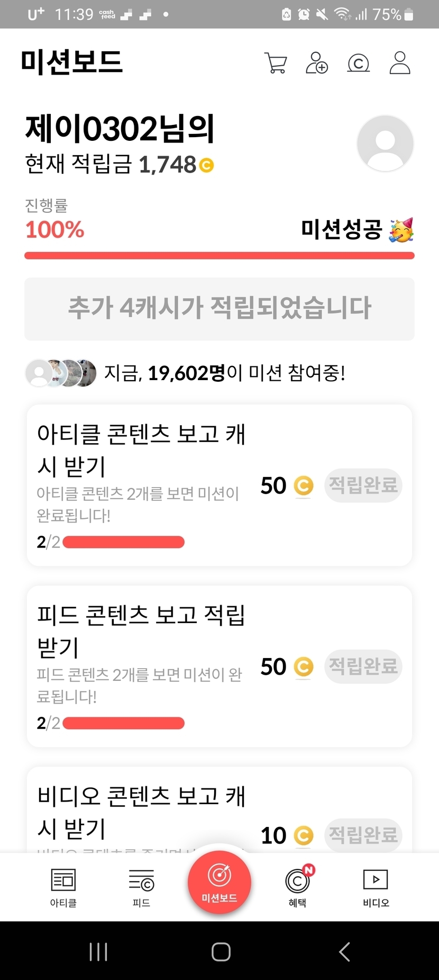Tap the invite friend icon
This screenshot has width=439, height=980.
[317, 63]
